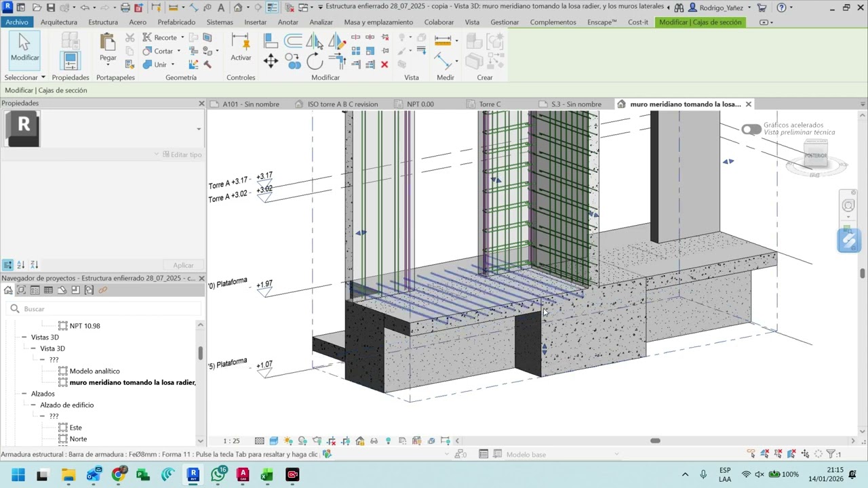Click the red X Suprimir icon

click(384, 64)
